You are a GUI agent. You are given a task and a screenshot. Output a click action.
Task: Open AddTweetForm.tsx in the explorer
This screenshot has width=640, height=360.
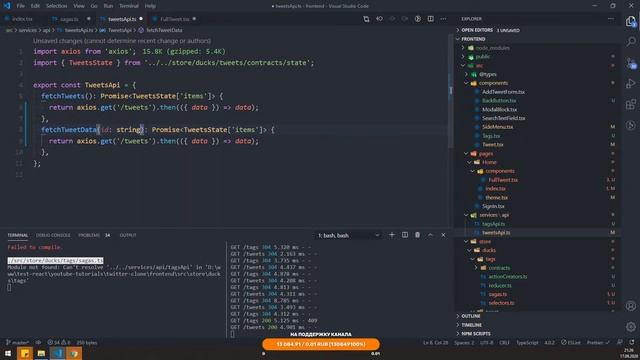click(503, 92)
